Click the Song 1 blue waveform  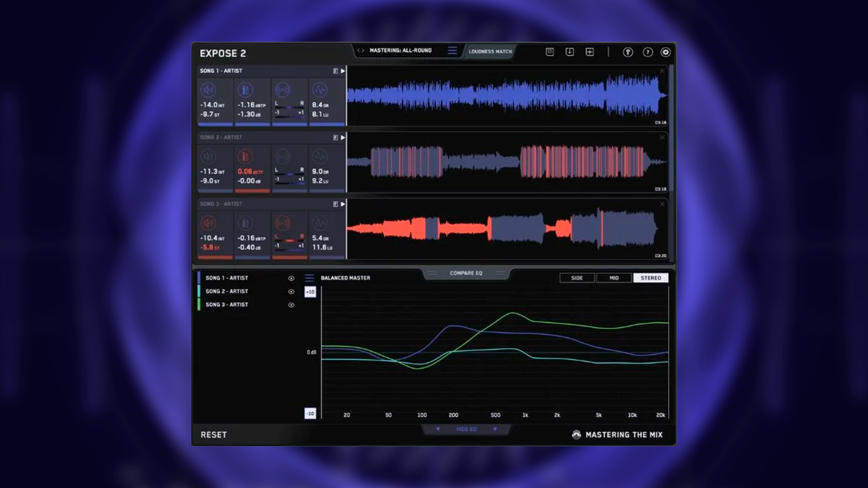(x=507, y=95)
